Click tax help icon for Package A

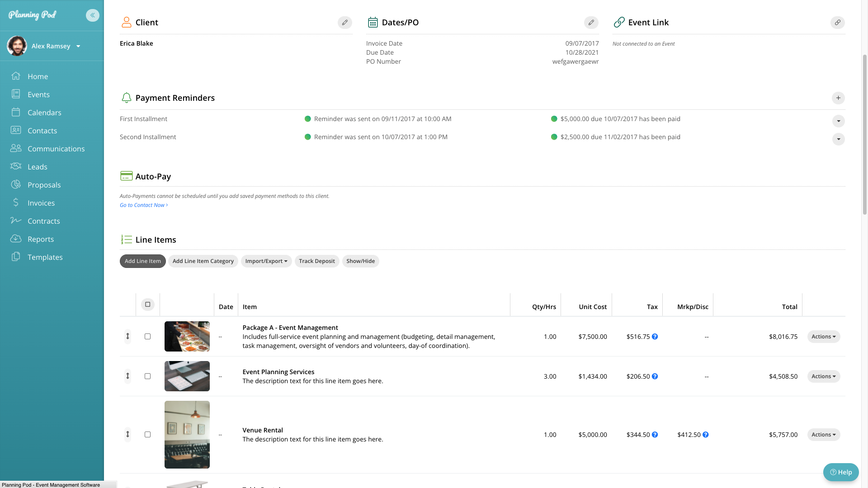point(655,337)
